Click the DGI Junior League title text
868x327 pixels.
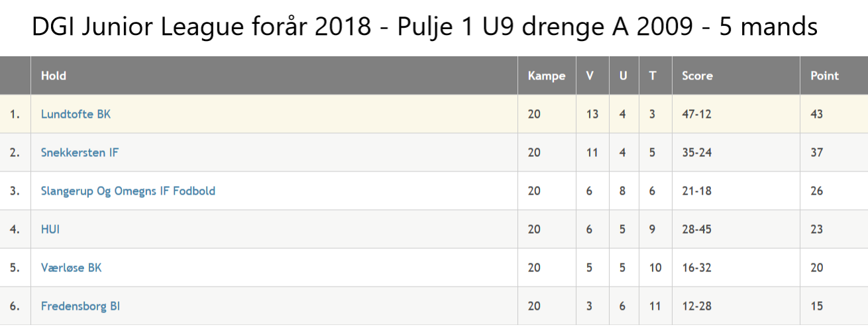click(424, 27)
